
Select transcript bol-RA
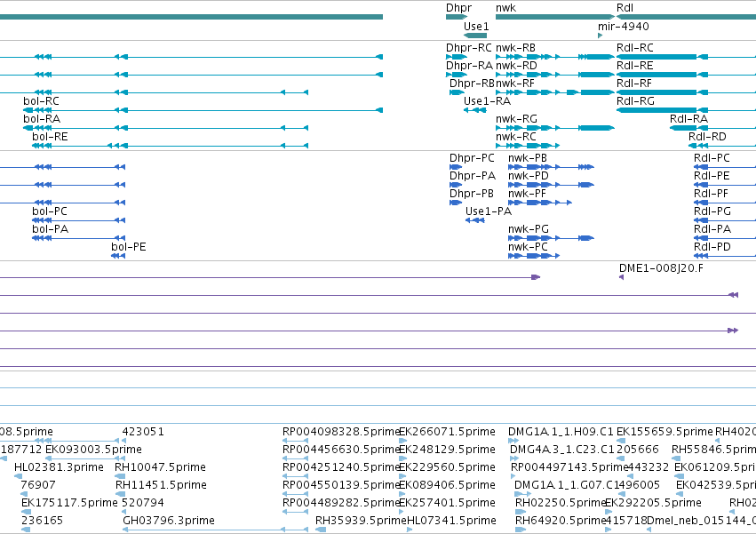(x=42, y=119)
